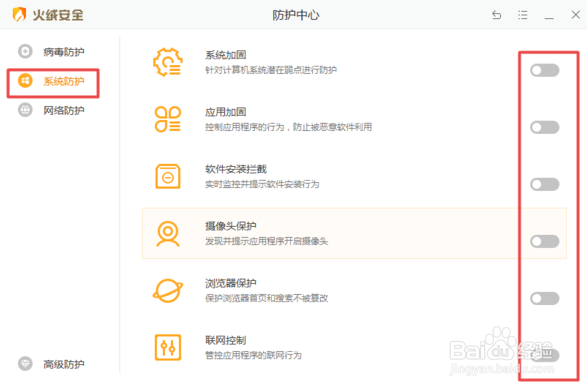Enable the 系统加固 toggle switch
Viewport: 587px width, 389px height.
pyautogui.click(x=545, y=70)
